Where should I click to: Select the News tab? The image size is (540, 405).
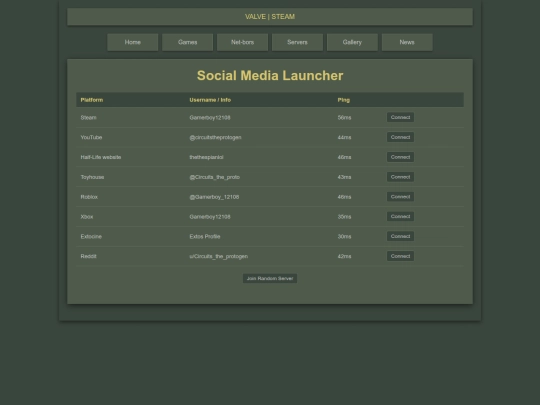pos(407,42)
